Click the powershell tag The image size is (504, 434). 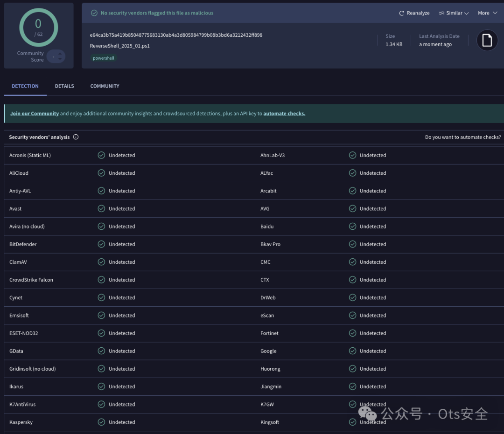104,58
